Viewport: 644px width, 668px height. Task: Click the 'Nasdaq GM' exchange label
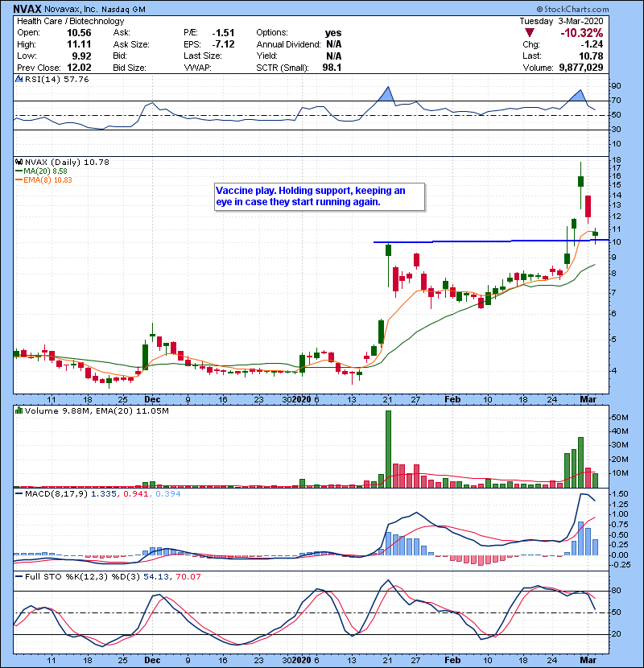[x=124, y=9]
